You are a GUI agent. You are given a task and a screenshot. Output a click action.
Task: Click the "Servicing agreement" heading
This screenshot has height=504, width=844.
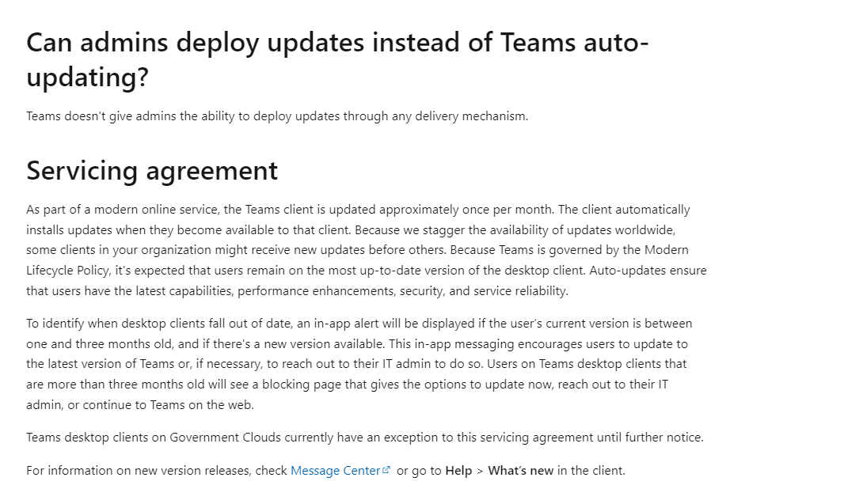pos(152,171)
